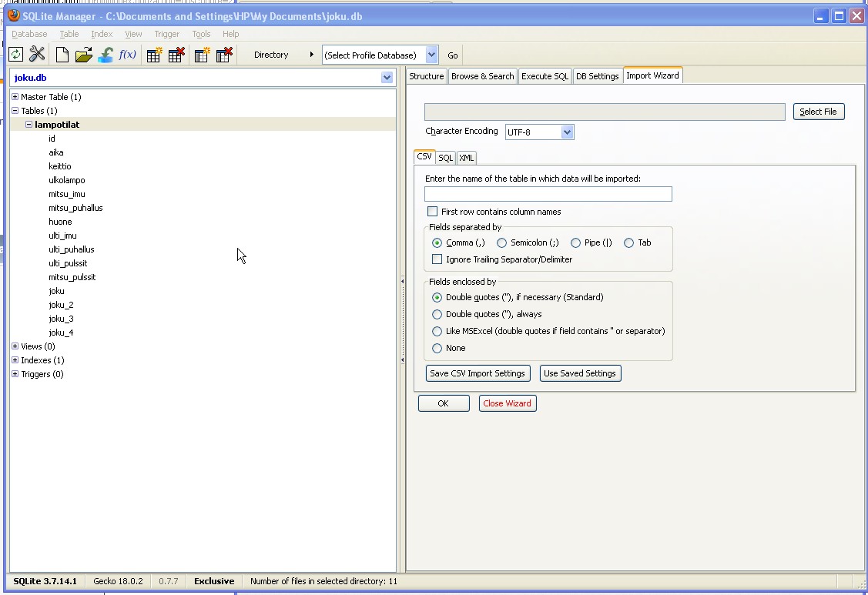Maximize the SQLite Manager window
This screenshot has width=868, height=595.
click(x=839, y=16)
